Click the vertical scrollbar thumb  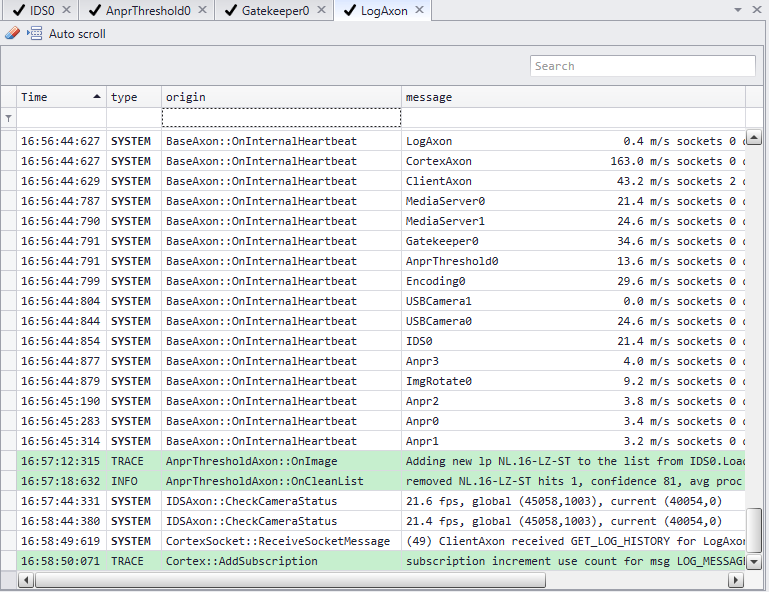tap(753, 532)
